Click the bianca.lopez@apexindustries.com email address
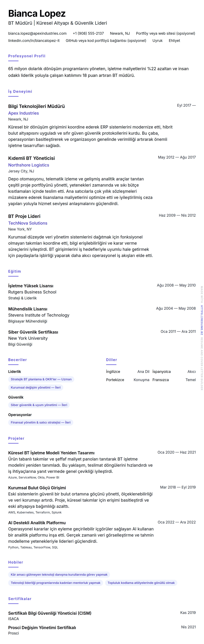Viewport: 204px width, 644px height. click(x=37, y=33)
